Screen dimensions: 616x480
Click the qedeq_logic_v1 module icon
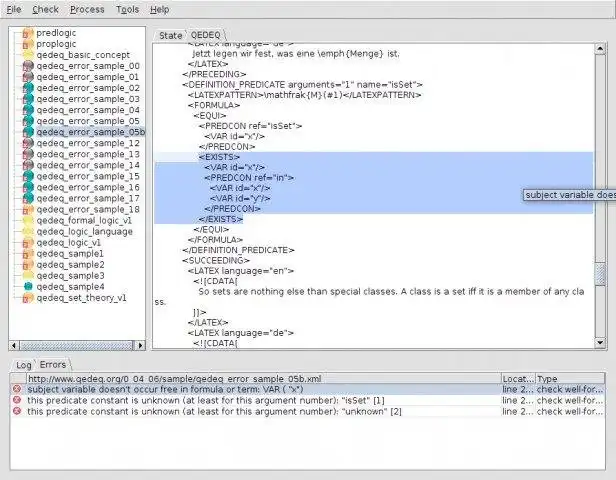(28, 242)
